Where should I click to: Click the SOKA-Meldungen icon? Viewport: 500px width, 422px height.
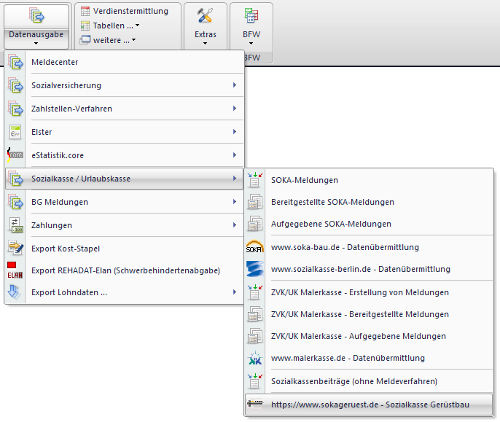tap(255, 180)
